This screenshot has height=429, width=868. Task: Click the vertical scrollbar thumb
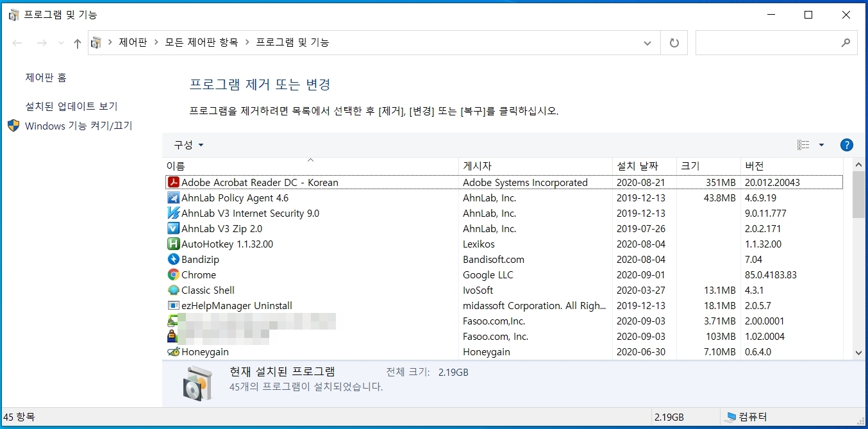(x=859, y=195)
